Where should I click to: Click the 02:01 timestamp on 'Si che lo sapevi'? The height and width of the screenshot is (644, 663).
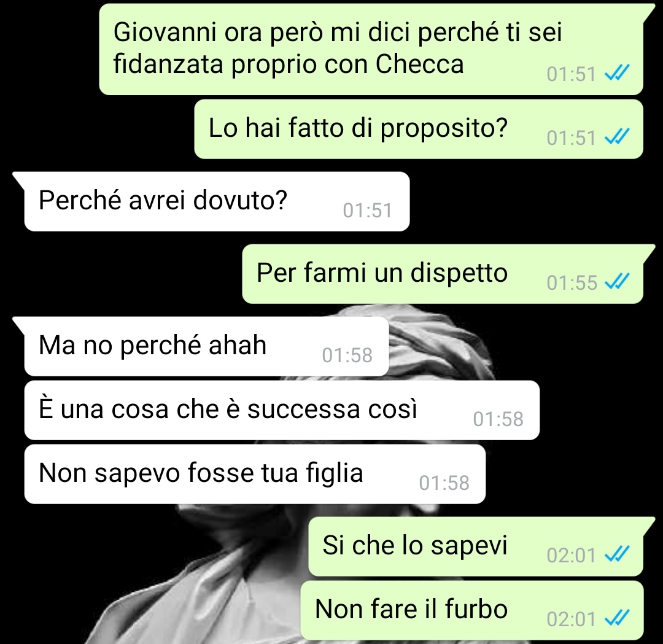point(572,555)
